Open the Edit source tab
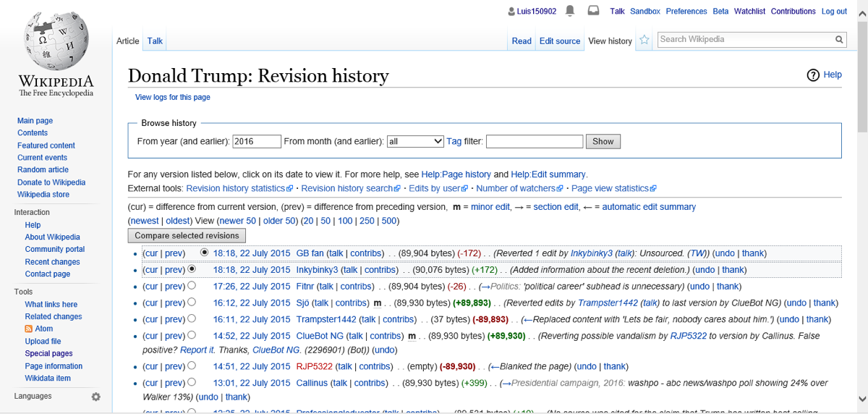The image size is (868, 414). 560,41
